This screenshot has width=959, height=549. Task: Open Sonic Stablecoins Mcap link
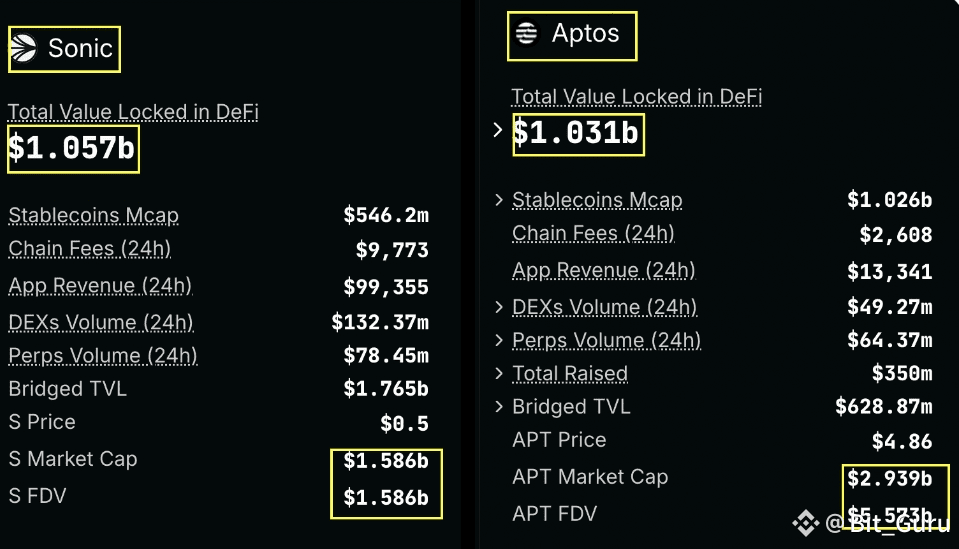tap(94, 215)
